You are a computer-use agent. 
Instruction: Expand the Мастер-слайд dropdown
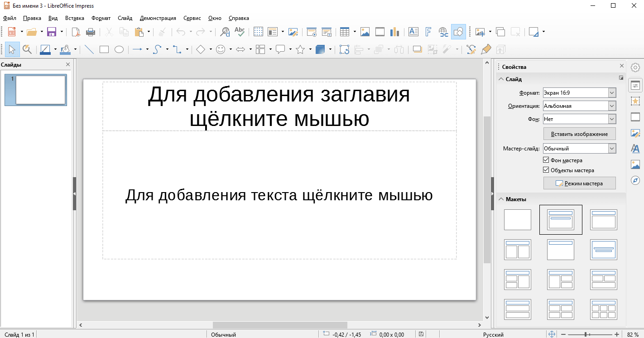[x=612, y=149]
